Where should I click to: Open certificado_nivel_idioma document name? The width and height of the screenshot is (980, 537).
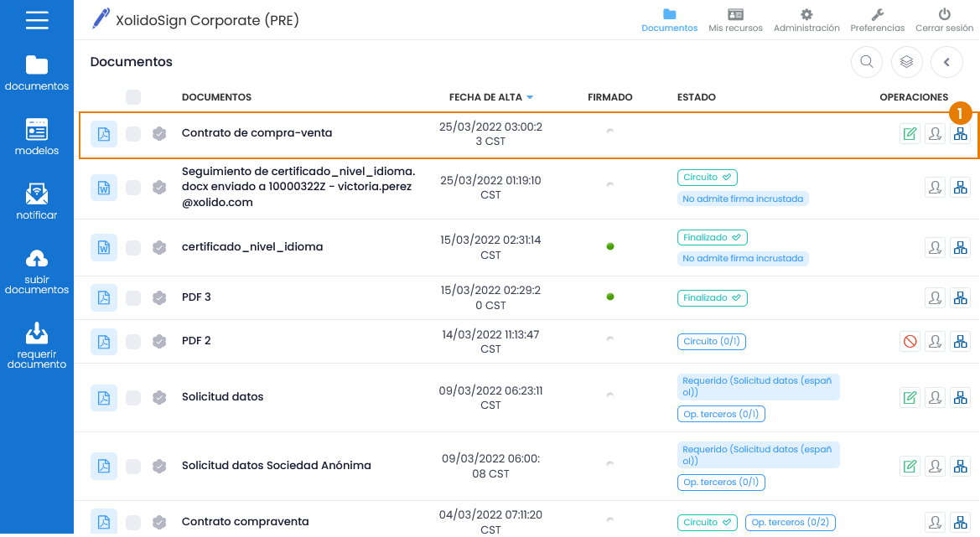252,247
